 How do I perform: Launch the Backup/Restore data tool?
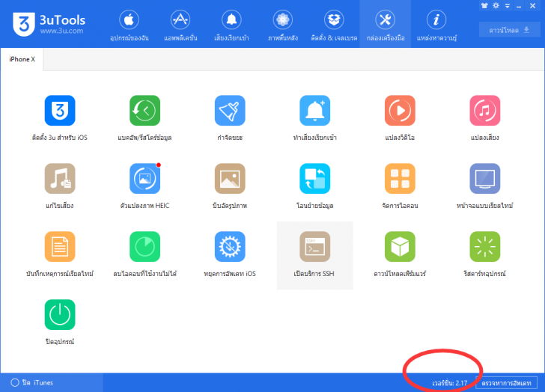[x=144, y=111]
